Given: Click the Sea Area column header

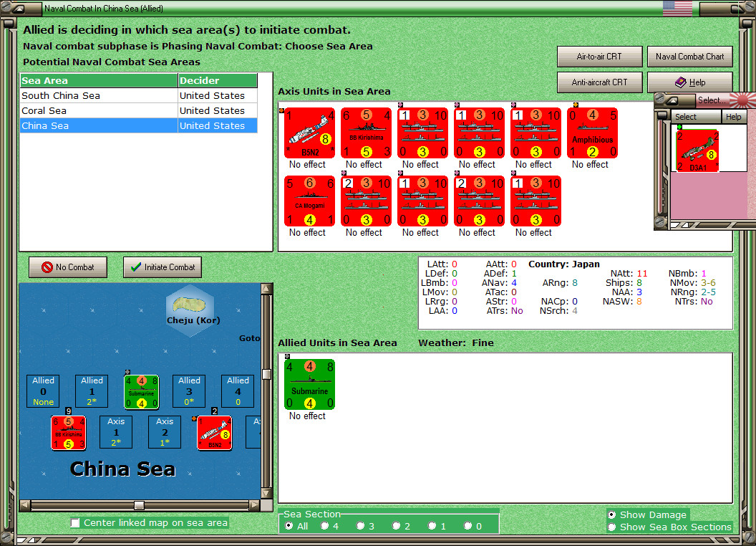Looking at the screenshot, I should point(99,81).
